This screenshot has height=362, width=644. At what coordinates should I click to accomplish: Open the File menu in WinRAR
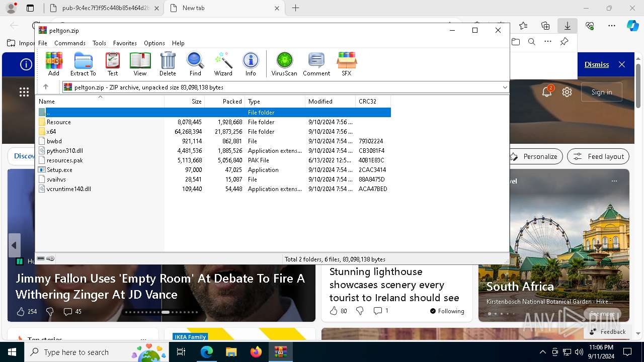click(x=43, y=43)
